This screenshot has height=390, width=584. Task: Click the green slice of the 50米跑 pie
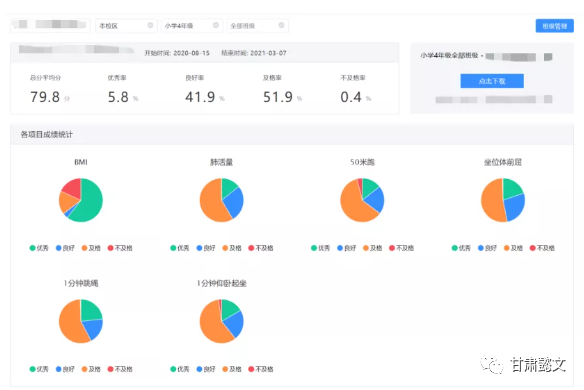click(x=369, y=187)
